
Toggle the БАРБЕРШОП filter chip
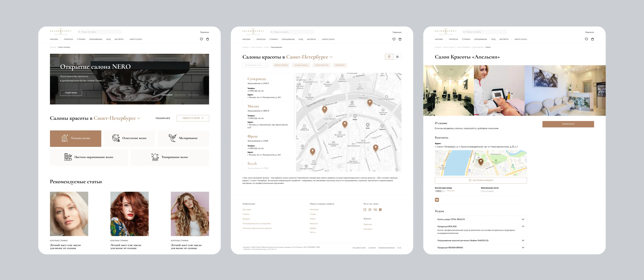point(340,65)
